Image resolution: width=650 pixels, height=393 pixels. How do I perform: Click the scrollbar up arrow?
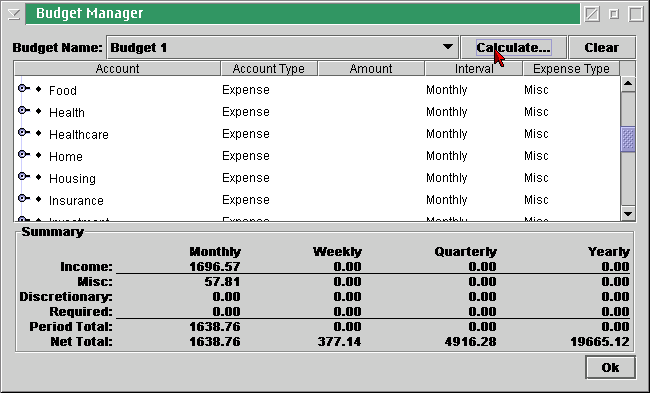(x=628, y=84)
